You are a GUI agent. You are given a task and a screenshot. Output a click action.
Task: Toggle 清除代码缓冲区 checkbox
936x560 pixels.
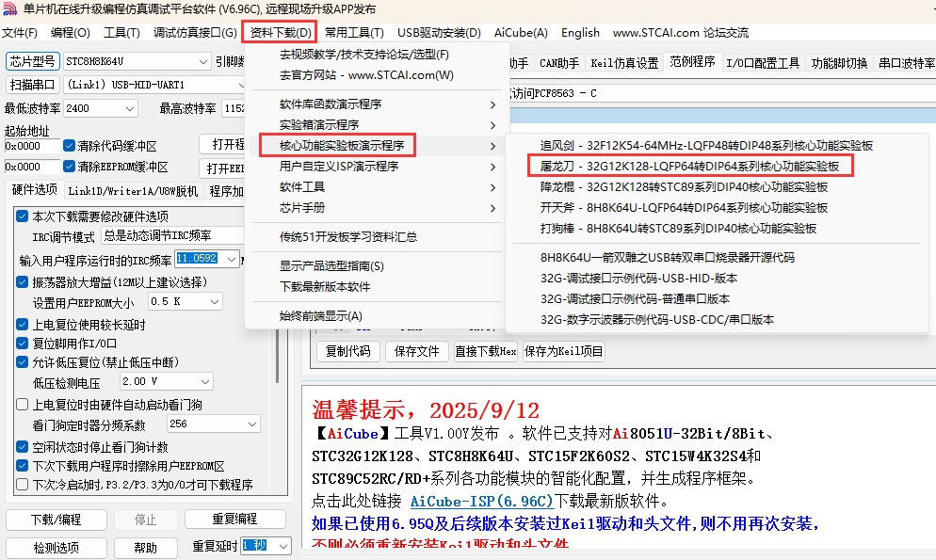[x=70, y=146]
